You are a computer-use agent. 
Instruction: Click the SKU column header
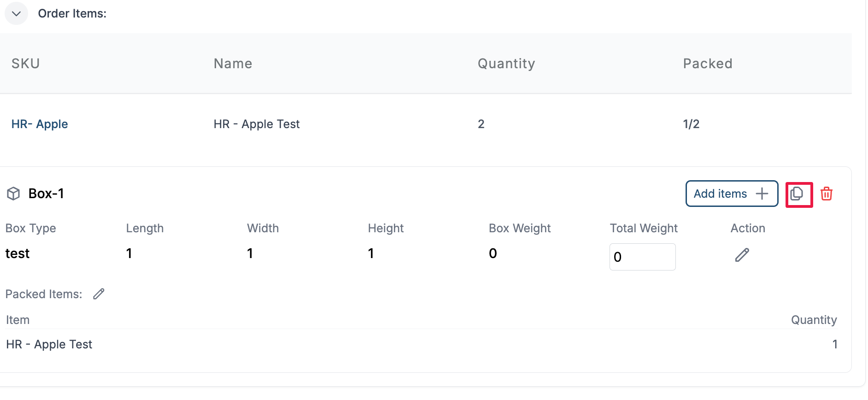26,64
